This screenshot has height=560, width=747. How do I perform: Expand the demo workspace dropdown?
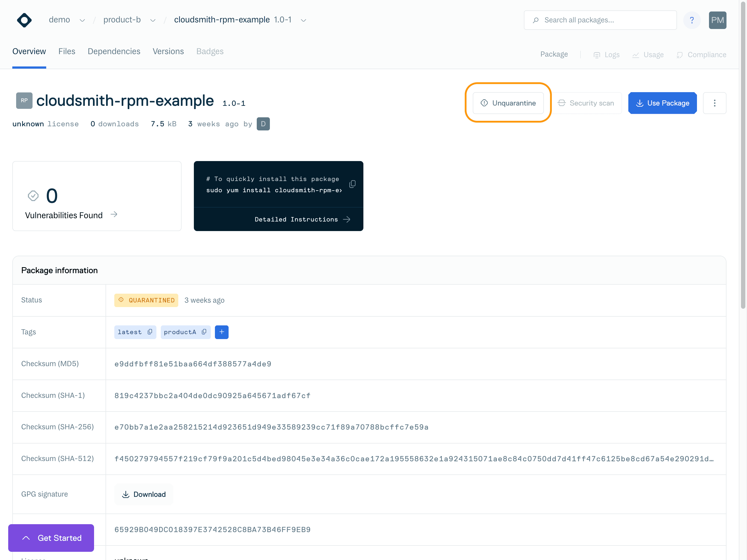click(x=82, y=20)
